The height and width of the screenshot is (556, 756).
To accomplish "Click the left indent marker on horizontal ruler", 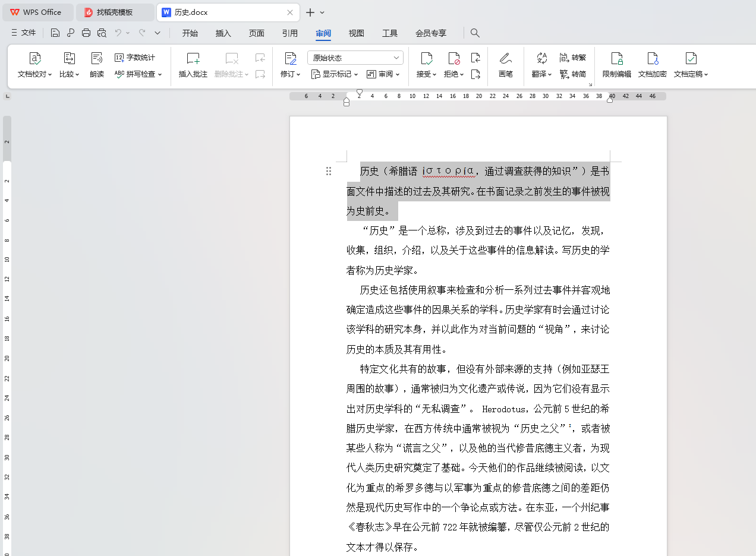I will [x=346, y=102].
